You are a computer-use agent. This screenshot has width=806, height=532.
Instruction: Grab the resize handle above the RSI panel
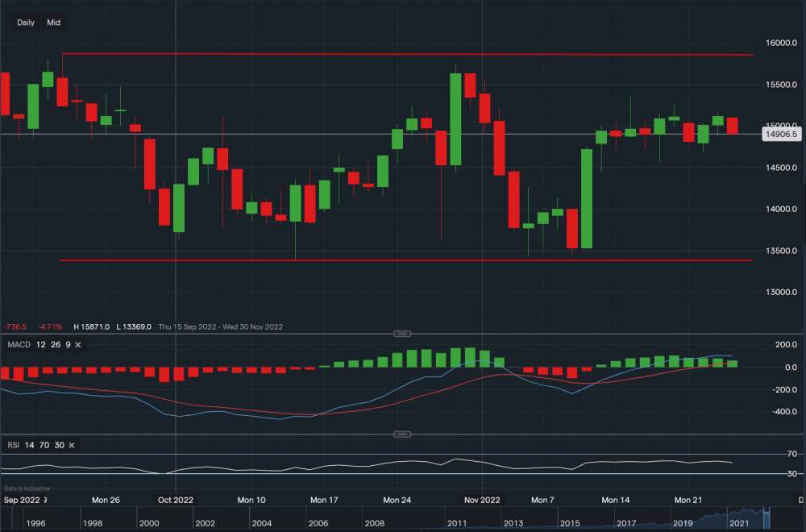point(401,434)
